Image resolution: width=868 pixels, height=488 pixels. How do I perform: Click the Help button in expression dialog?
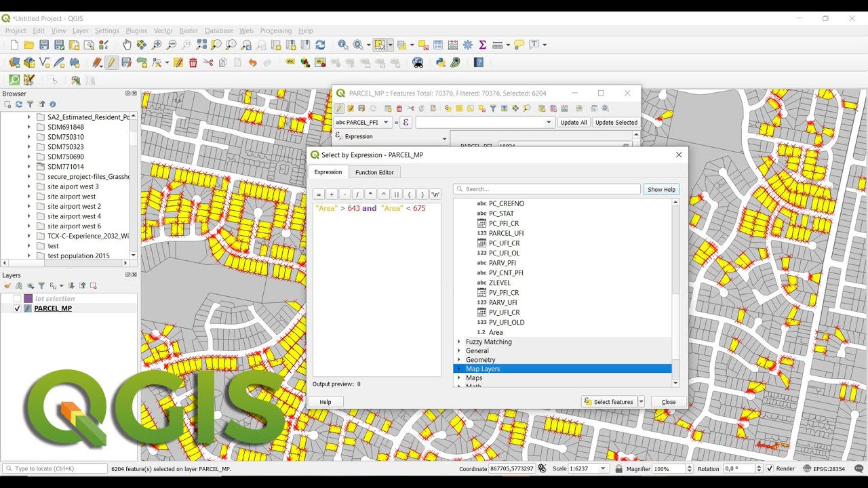325,402
